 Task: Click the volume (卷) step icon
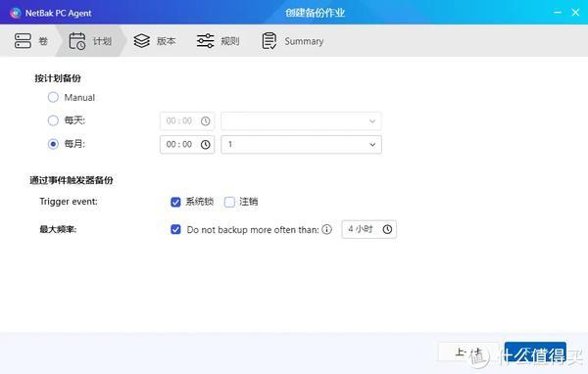click(x=23, y=41)
